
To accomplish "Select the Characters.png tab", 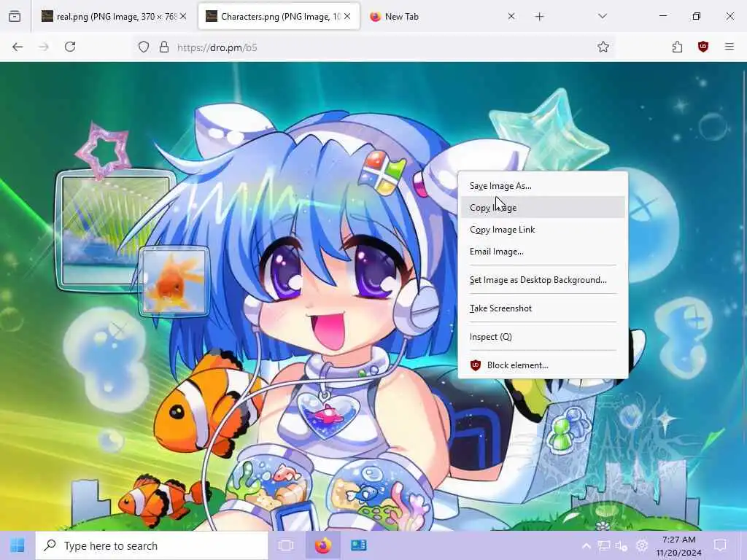I will [x=279, y=16].
